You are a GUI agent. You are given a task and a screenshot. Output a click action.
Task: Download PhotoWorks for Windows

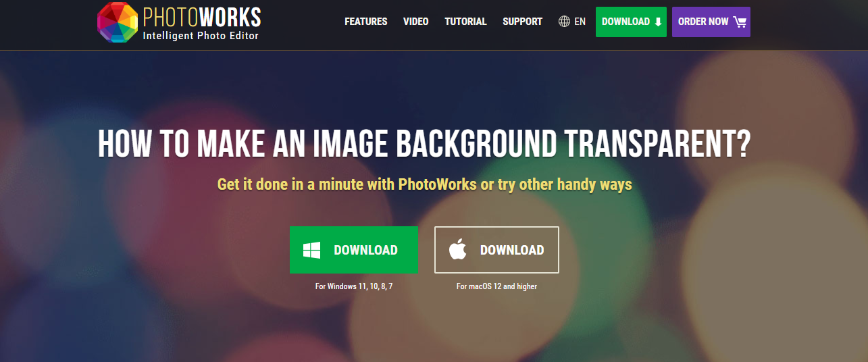(x=354, y=250)
